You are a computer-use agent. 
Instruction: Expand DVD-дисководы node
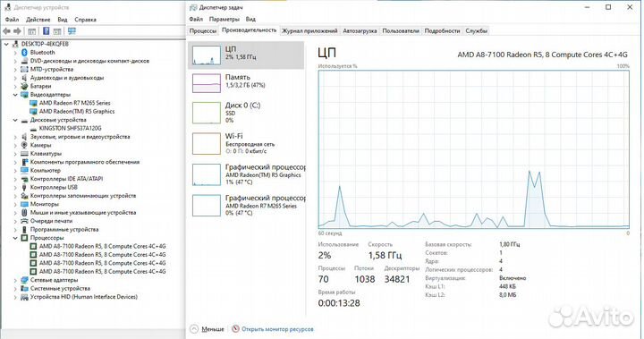click(x=15, y=61)
